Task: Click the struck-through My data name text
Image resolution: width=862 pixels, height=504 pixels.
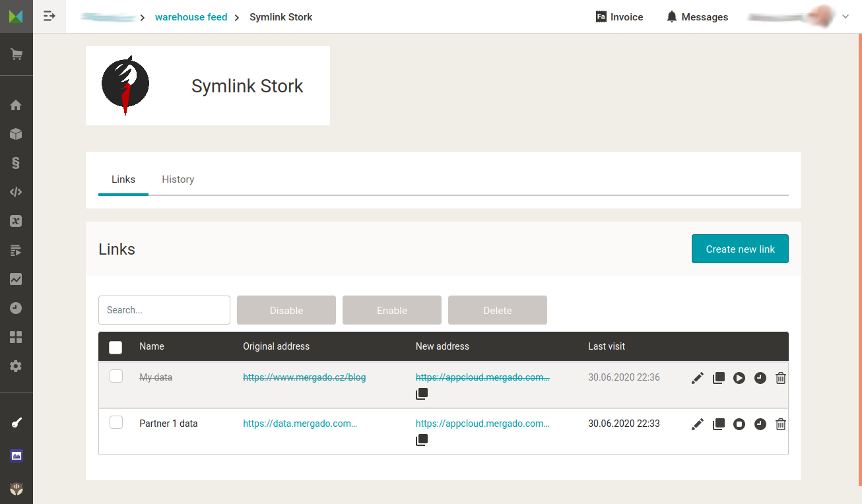Action: point(156,377)
